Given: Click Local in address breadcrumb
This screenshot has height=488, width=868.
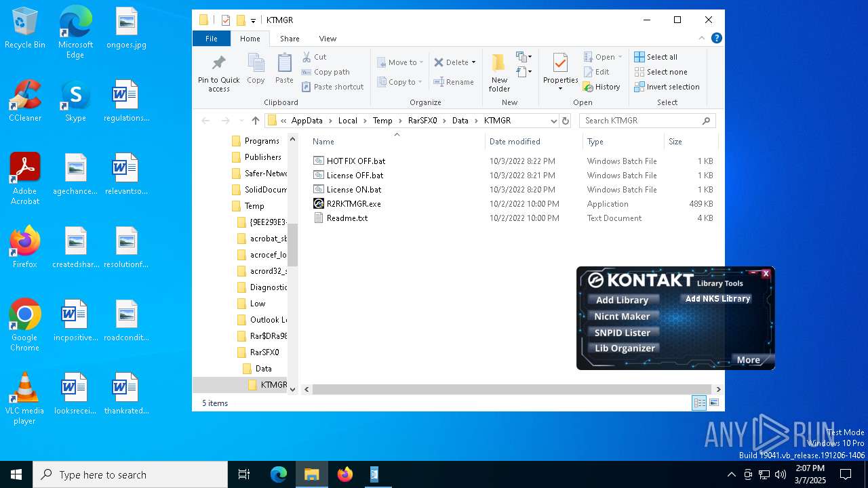Looking at the screenshot, I should [347, 121].
